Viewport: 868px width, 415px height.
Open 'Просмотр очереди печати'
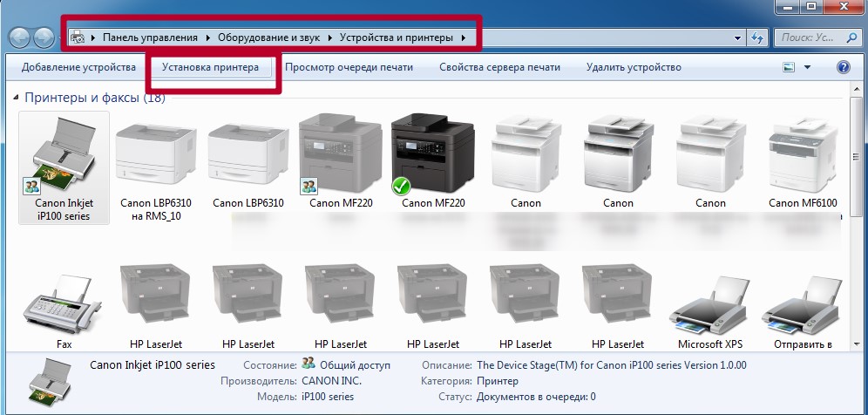[x=349, y=67]
